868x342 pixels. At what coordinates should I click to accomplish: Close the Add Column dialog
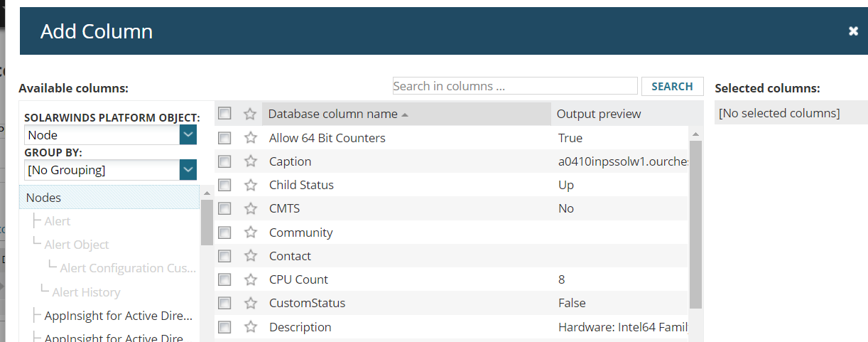click(x=853, y=31)
